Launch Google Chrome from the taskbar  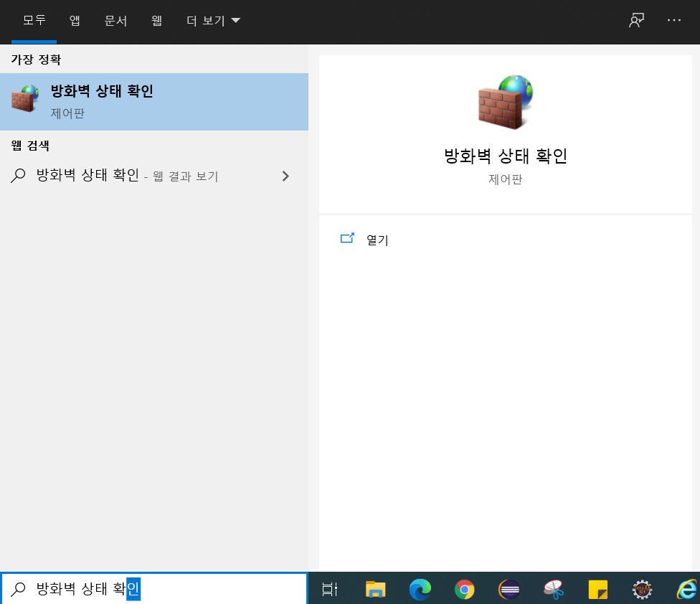tap(465, 589)
